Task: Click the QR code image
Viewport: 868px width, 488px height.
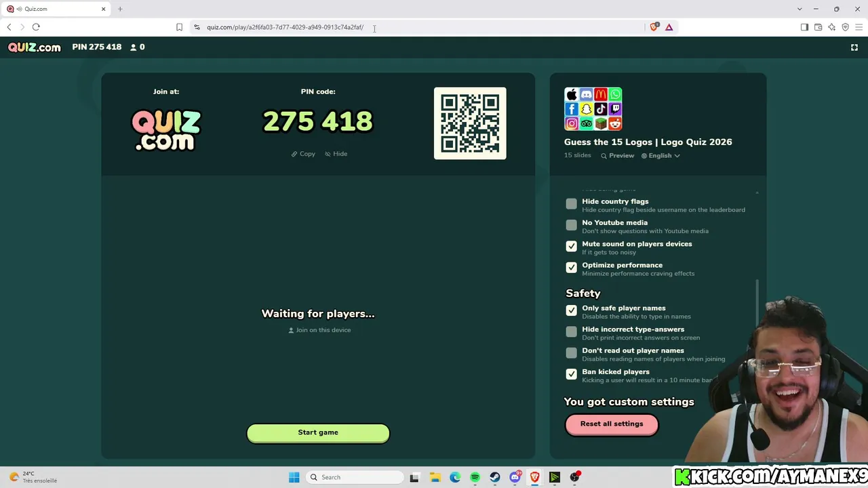Action: (x=470, y=123)
